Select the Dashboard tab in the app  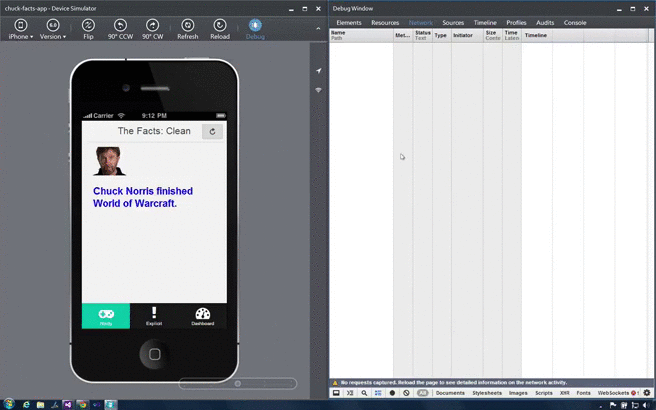(202, 316)
